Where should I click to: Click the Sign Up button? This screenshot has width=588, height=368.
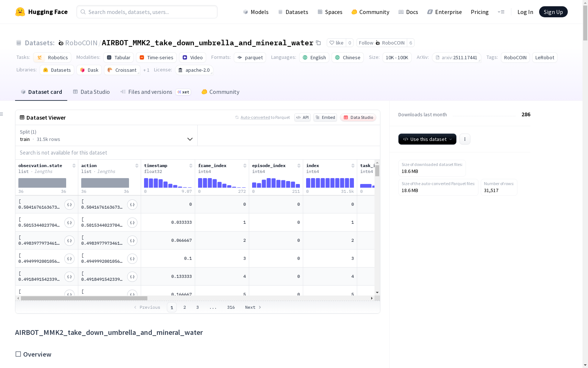[x=553, y=12]
